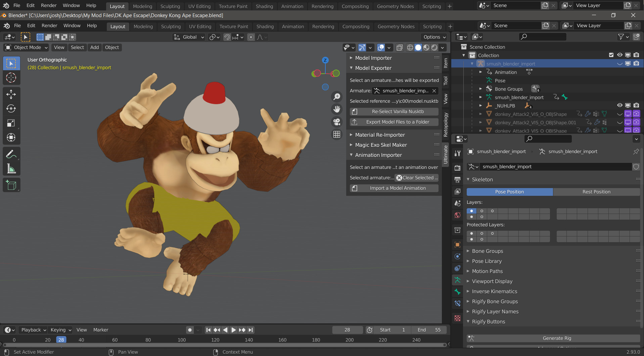The height and width of the screenshot is (356, 644).
Task: Switch to Rendered viewport shading
Action: click(434, 47)
